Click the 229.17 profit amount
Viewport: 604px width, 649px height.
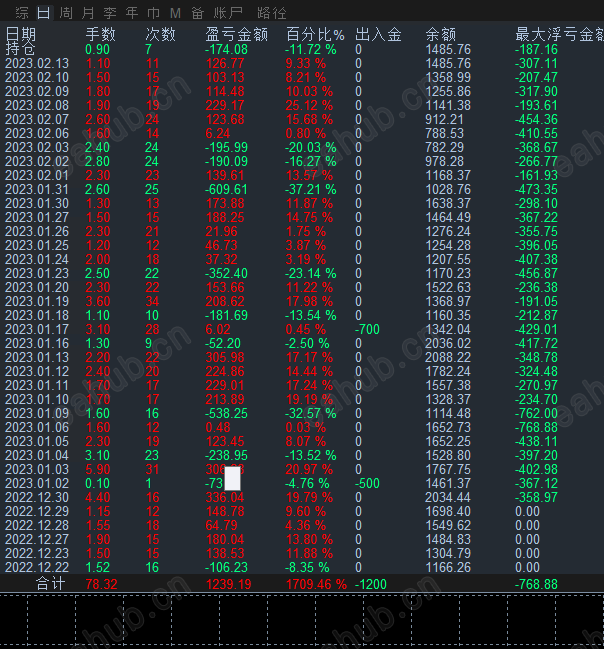coord(225,106)
